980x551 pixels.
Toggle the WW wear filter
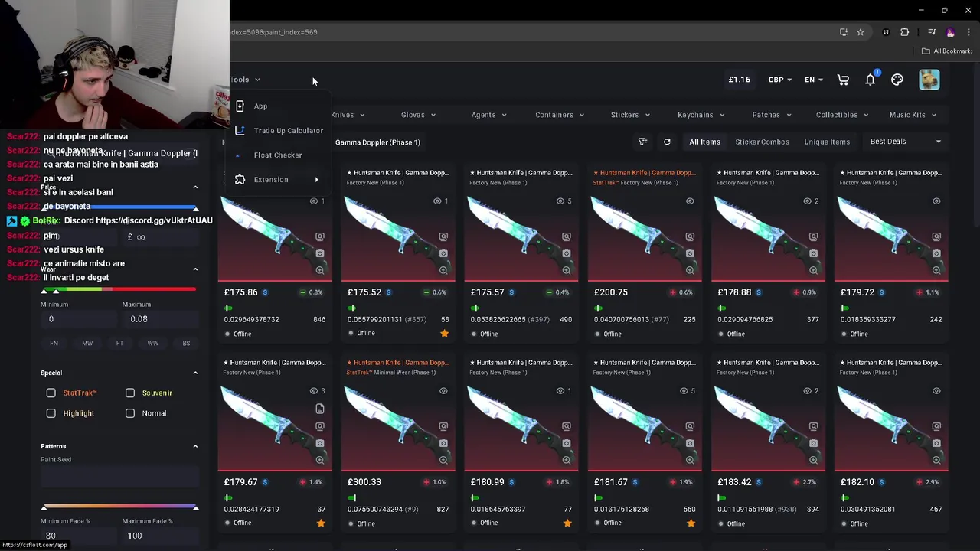point(153,343)
